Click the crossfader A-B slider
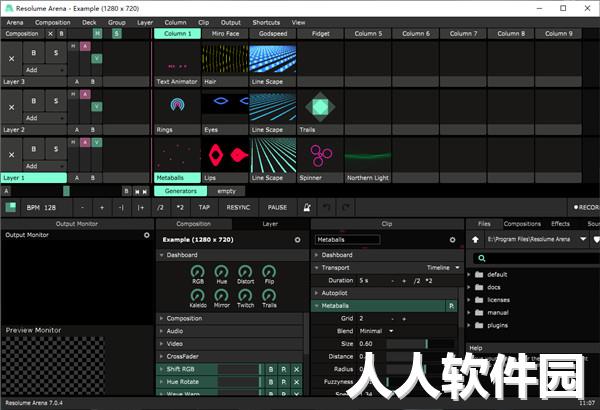Viewport: 600px width, 410px height. coord(66,191)
